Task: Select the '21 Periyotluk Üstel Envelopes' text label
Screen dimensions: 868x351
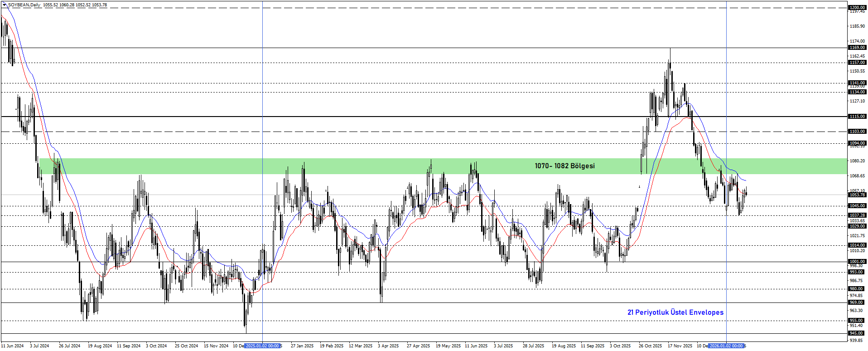Action: pyautogui.click(x=675, y=312)
